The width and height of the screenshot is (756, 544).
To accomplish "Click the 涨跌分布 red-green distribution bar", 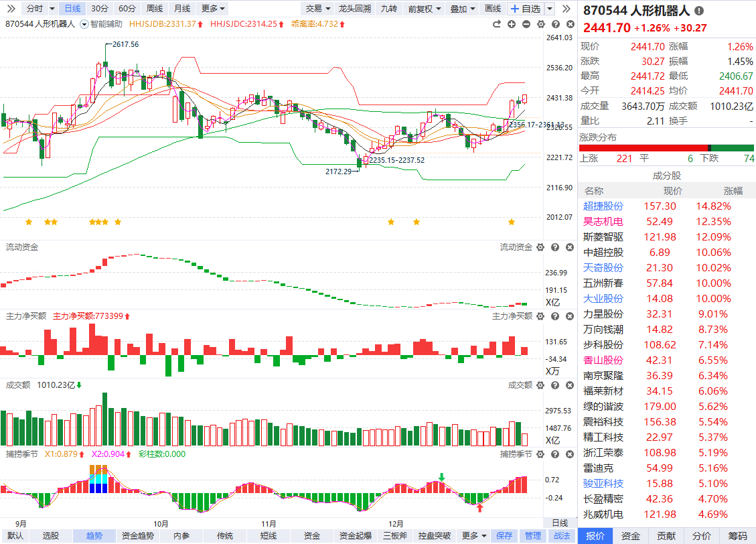I will click(x=666, y=148).
